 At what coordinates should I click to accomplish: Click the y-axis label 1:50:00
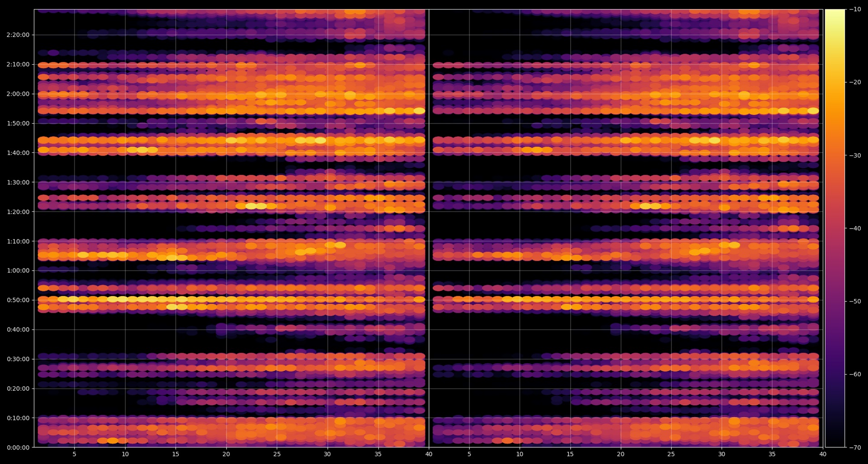18,123
